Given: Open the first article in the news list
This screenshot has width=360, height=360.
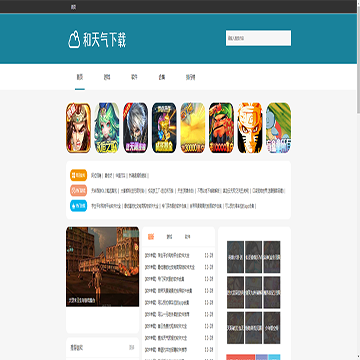Looking at the screenshot, I should (x=167, y=256).
